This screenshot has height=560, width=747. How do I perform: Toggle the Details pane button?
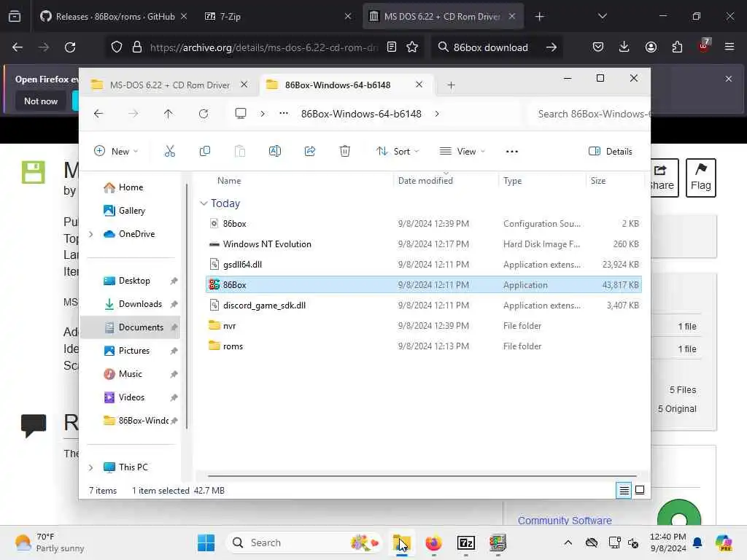(x=611, y=152)
